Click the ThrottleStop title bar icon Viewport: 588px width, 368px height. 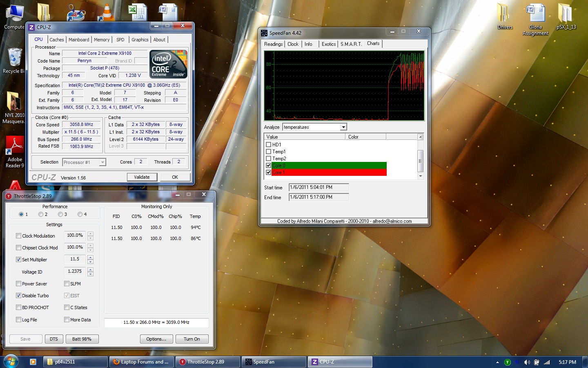coord(9,196)
